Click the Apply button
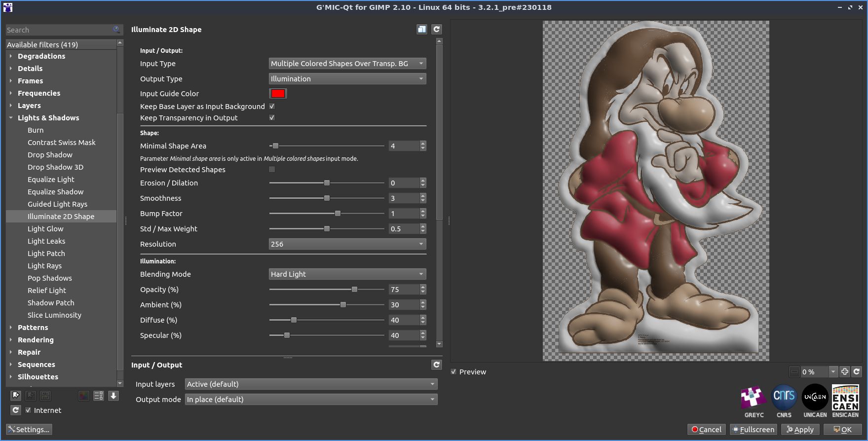The width and height of the screenshot is (868, 441). 800,430
